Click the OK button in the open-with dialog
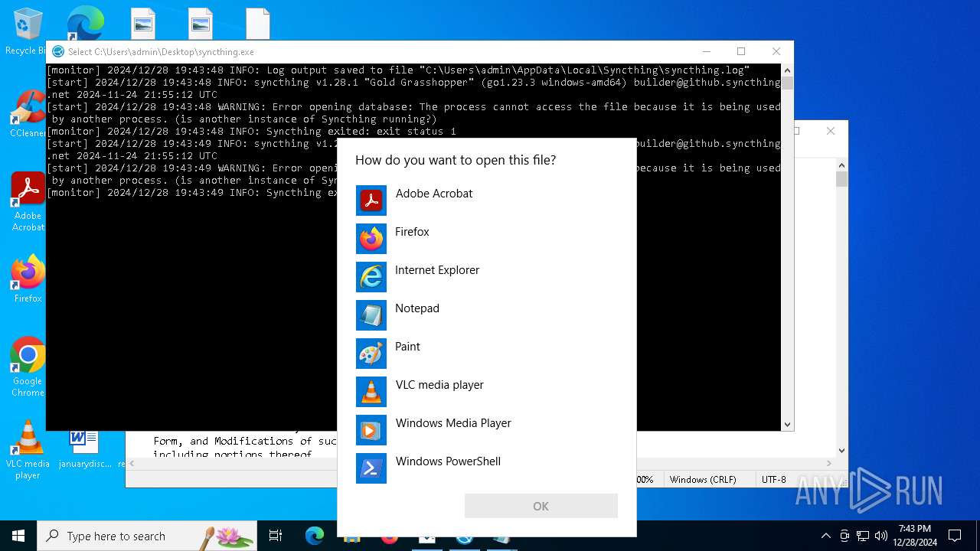 [541, 506]
